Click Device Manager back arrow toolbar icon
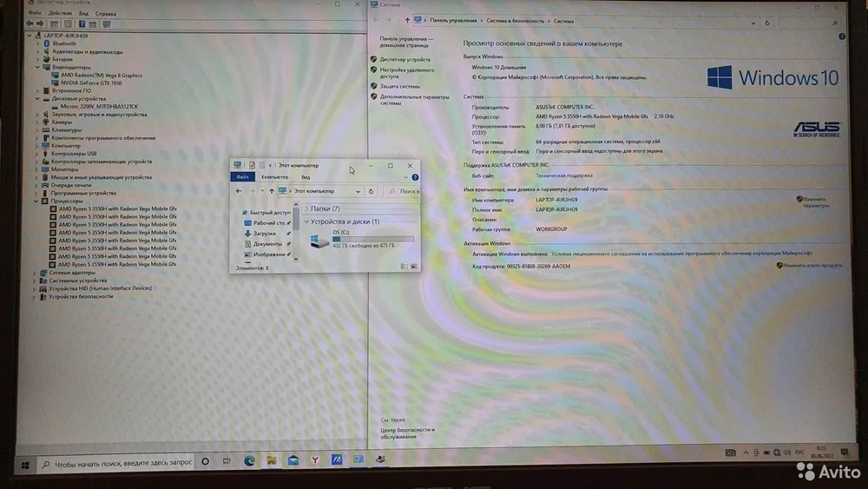The image size is (868, 489). pos(30,23)
